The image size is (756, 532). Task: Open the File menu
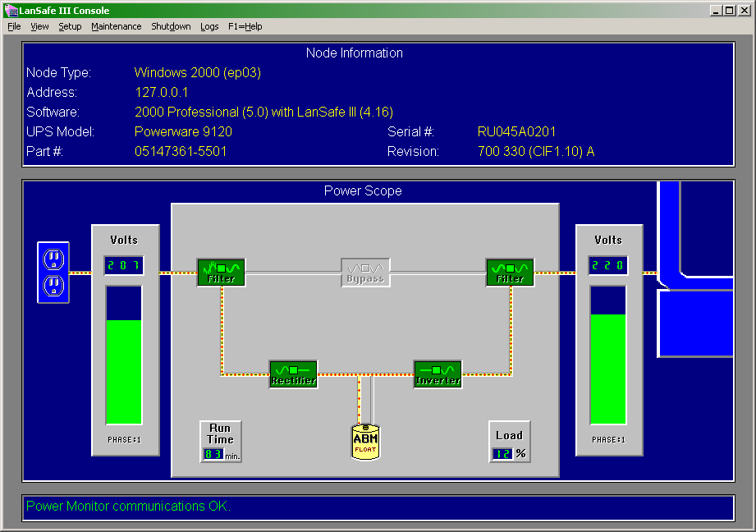coord(14,26)
